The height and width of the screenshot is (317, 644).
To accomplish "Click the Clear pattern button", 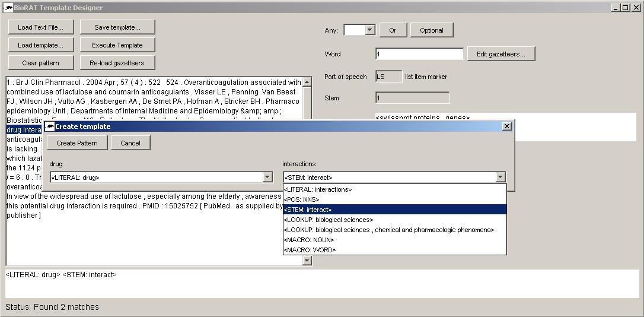I will [40, 63].
